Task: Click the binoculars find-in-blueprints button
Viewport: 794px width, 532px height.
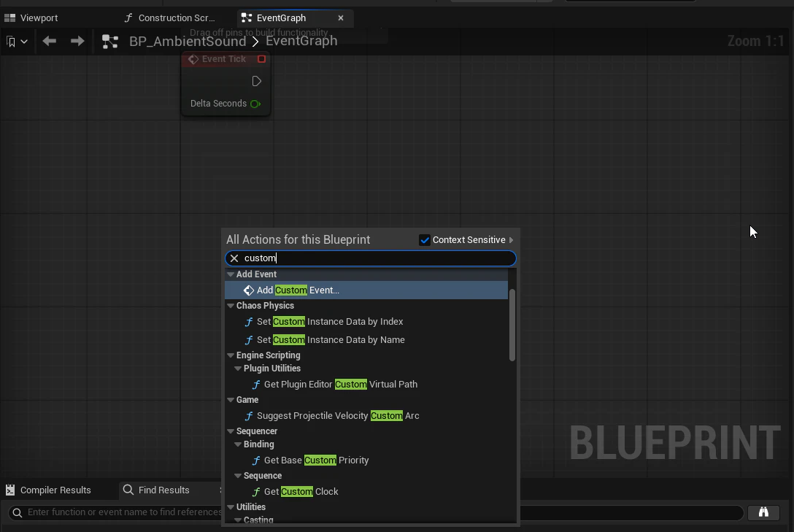Action: tap(763, 512)
